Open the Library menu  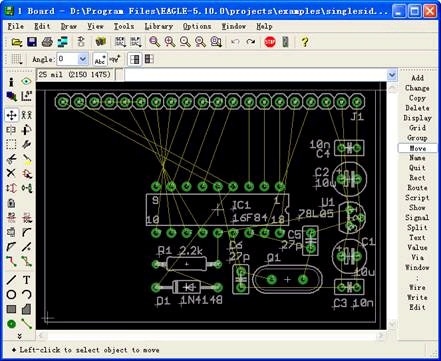tap(158, 26)
